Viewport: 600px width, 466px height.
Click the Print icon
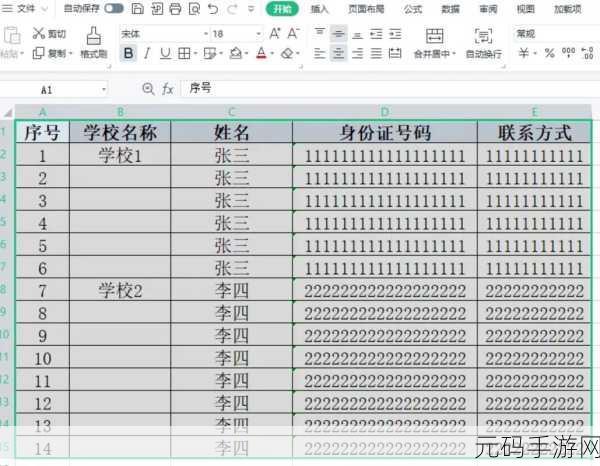tap(175, 8)
